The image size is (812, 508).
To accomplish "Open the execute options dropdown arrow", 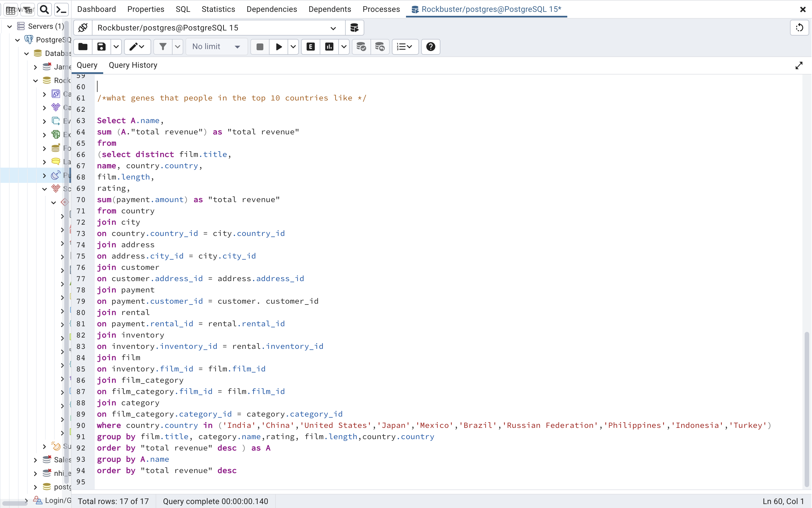I will tap(293, 46).
